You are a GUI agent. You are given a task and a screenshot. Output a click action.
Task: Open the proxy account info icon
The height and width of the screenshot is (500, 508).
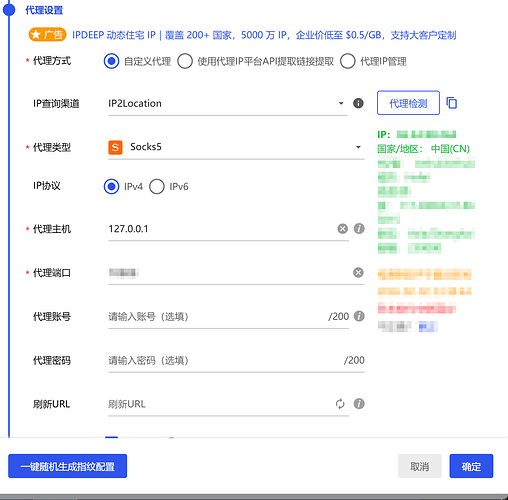pos(359,316)
